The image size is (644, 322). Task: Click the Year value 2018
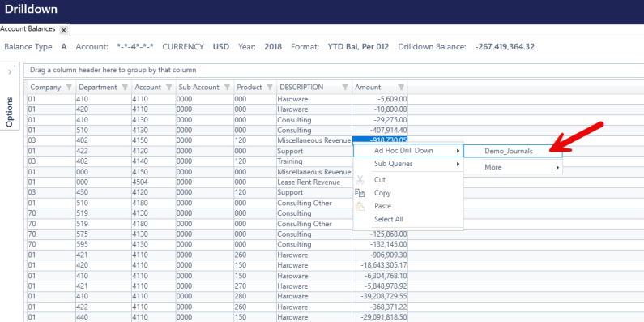pyautogui.click(x=273, y=47)
